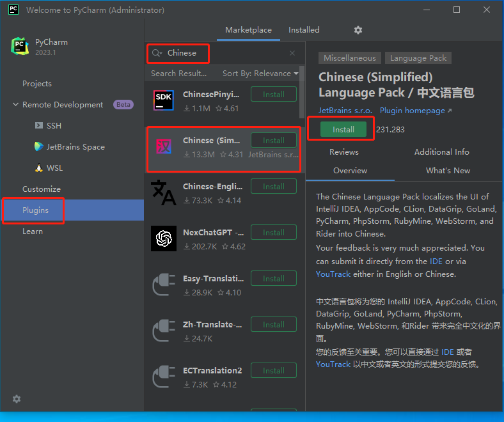Install Zh-Translate plugin
This screenshot has width=504, height=422.
(274, 324)
